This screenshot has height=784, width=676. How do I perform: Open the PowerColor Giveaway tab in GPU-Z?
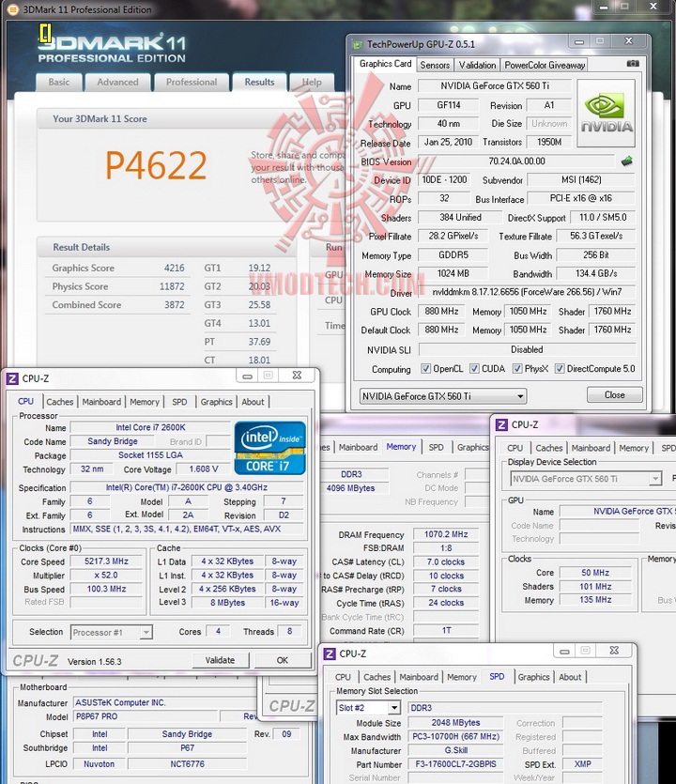545,65
